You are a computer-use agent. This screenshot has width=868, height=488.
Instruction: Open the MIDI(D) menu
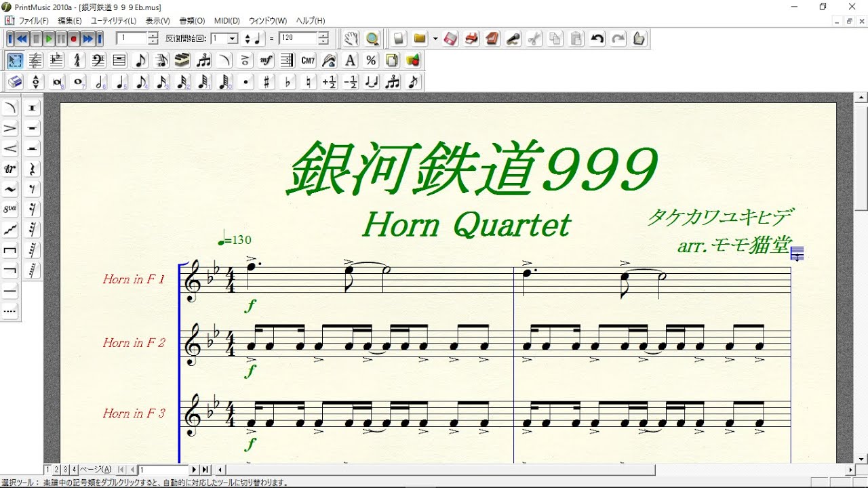tap(227, 21)
